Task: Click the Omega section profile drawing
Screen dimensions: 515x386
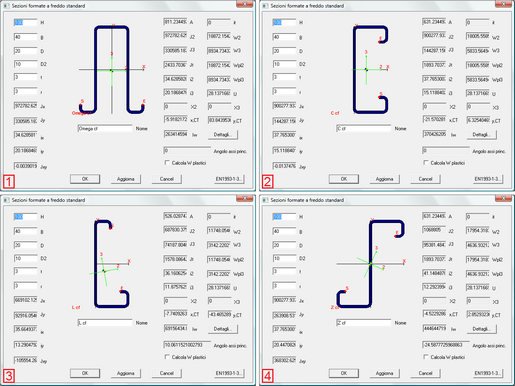Action: (x=112, y=70)
